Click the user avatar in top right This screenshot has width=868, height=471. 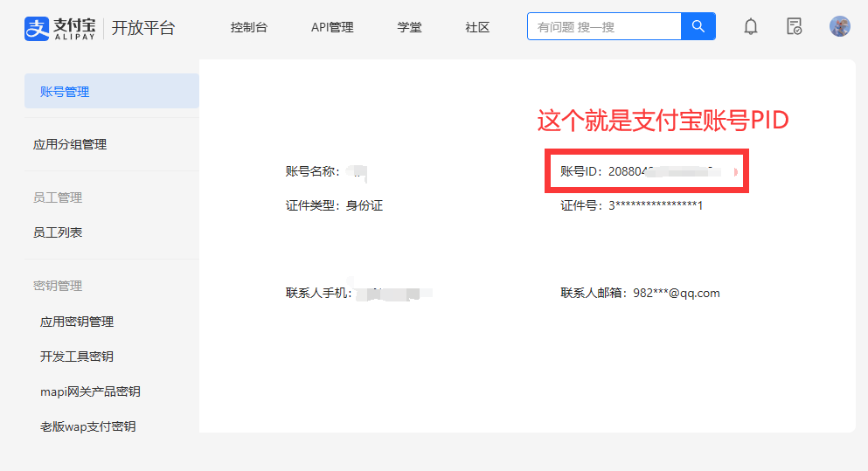point(839,26)
